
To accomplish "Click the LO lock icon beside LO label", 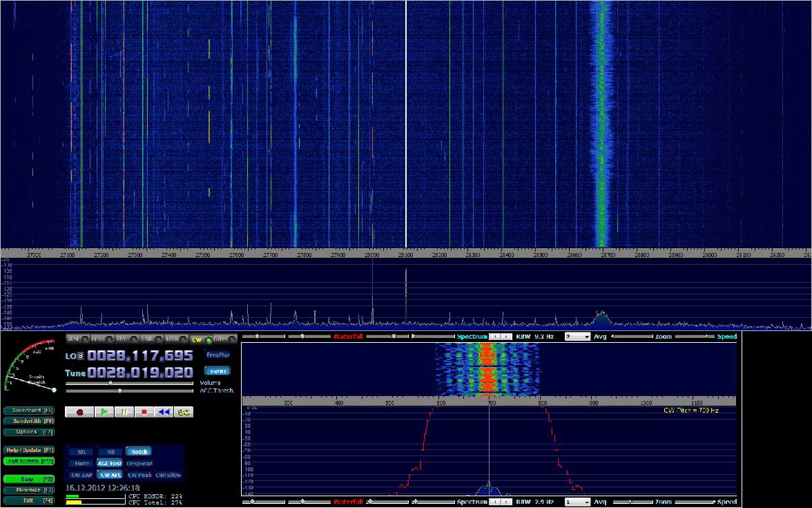I will coord(80,356).
